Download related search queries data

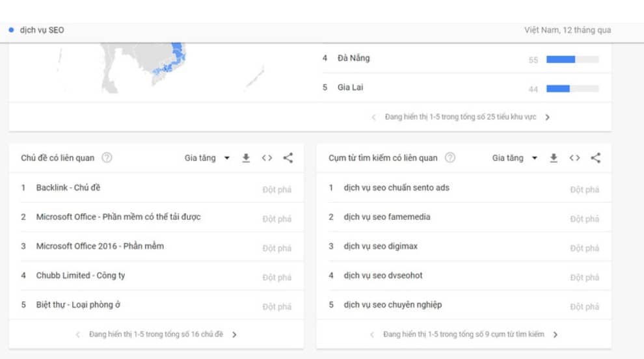[x=554, y=158]
